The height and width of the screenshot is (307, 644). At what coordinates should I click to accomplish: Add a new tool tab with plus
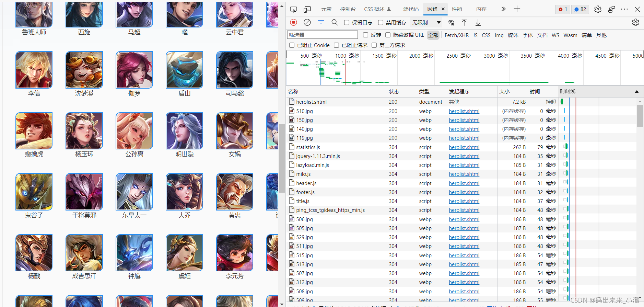click(517, 9)
